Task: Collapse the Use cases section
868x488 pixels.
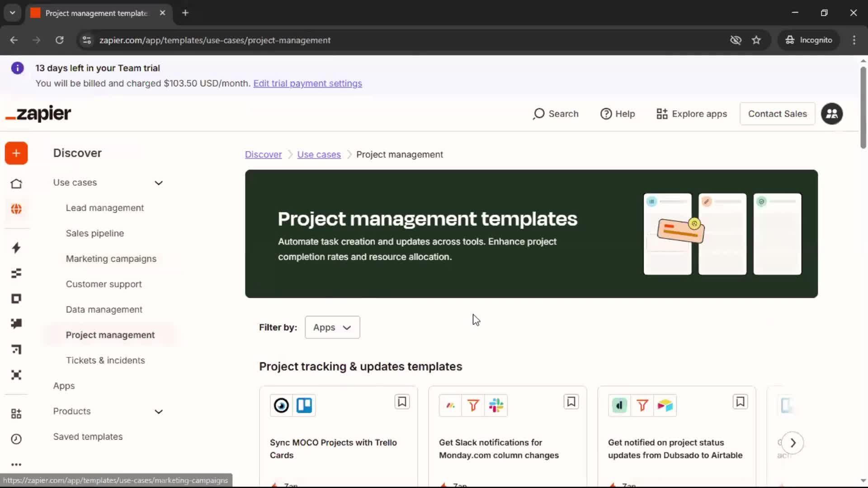Action: pos(159,183)
